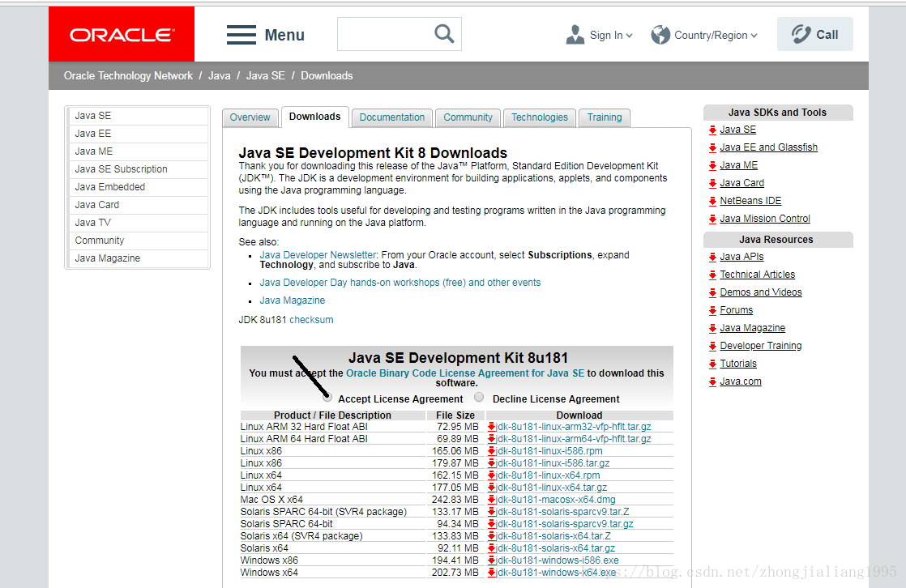Download jdk-8u181-linux-x64.tar.gz file link

[551, 488]
